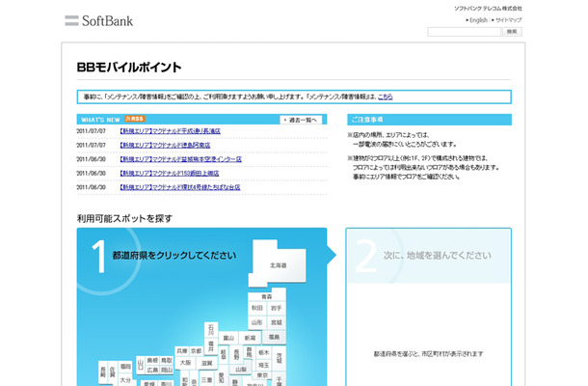Select 新潟 prefecture tile
588x386 pixels.
click(x=250, y=338)
